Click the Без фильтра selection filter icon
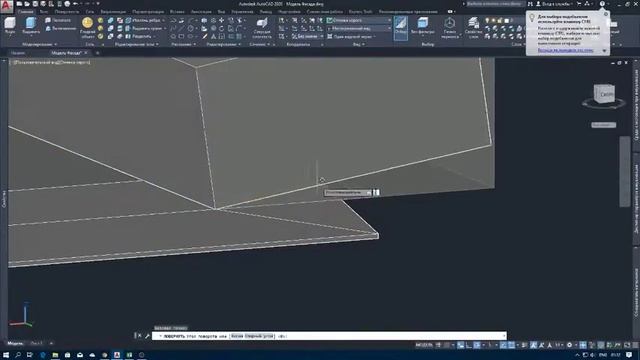Viewport: 640px width, 360px height. pyautogui.click(x=423, y=26)
